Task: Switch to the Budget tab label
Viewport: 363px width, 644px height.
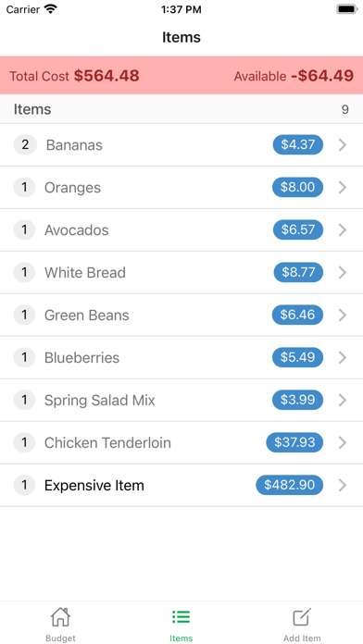Action: [x=60, y=638]
